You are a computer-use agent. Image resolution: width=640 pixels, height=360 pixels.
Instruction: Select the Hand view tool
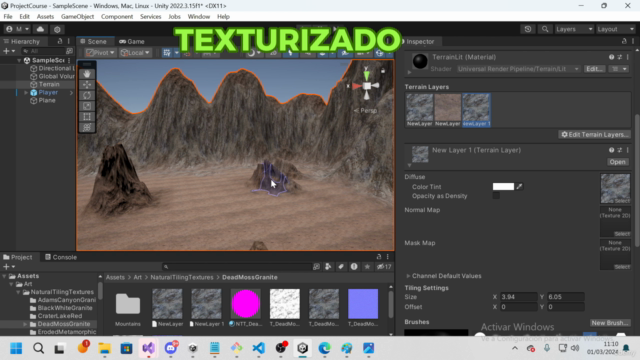(x=87, y=74)
